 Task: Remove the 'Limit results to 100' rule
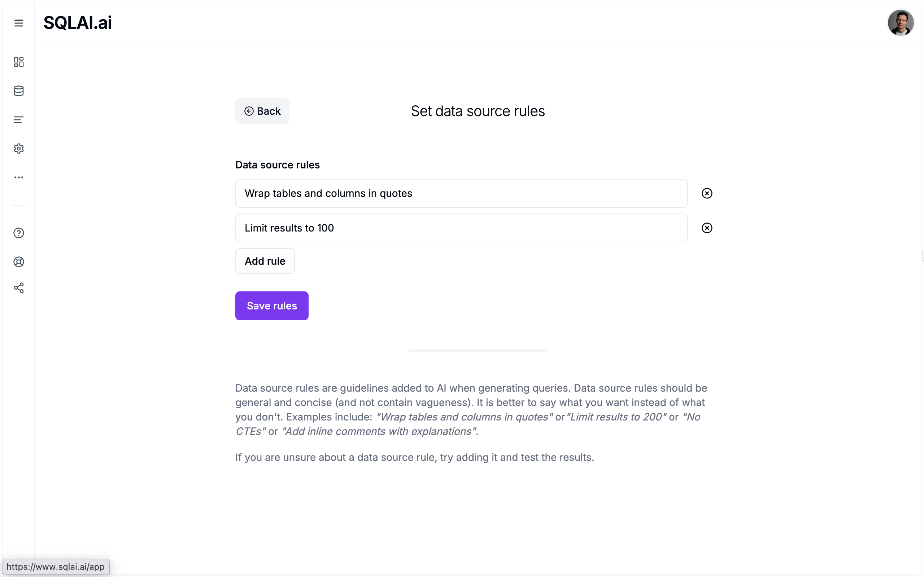pos(706,227)
